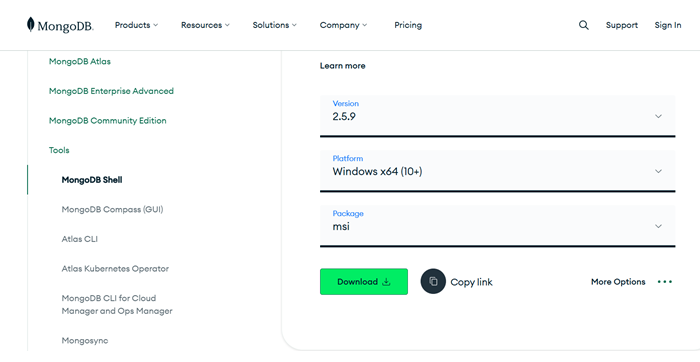The width and height of the screenshot is (700, 362).
Task: Open the Resources menu
Action: [x=205, y=25]
